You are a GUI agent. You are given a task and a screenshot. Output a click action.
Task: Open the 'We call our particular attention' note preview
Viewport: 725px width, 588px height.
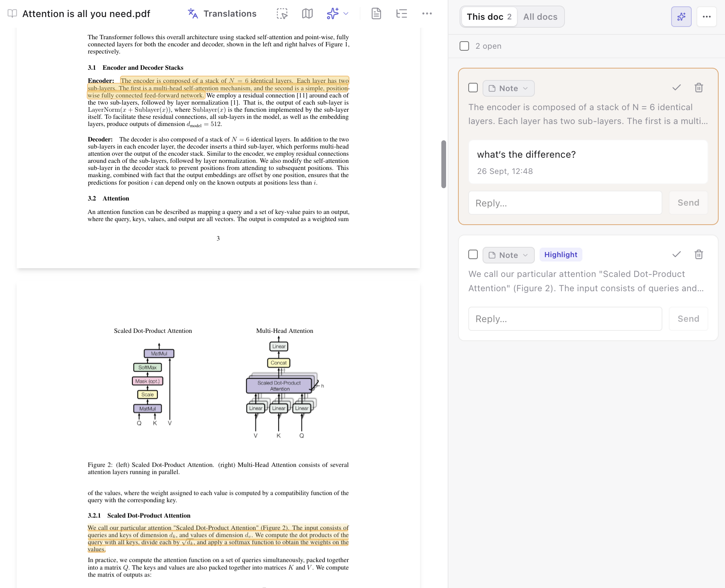586,281
